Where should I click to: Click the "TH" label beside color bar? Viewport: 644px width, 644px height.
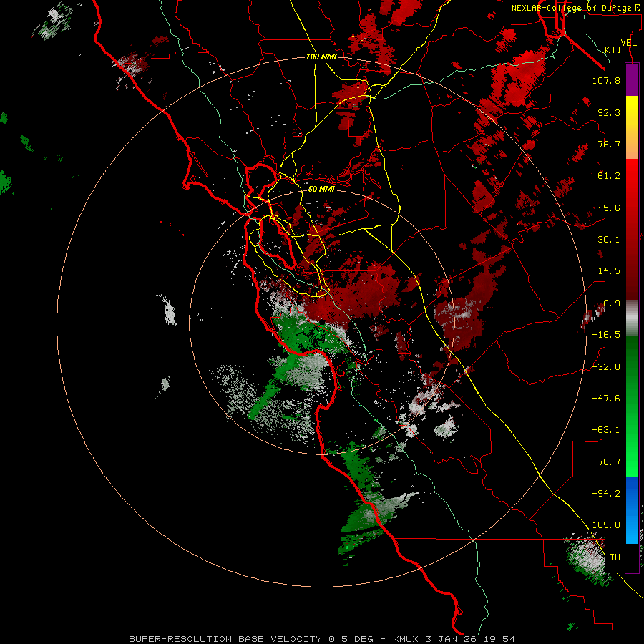click(x=615, y=557)
